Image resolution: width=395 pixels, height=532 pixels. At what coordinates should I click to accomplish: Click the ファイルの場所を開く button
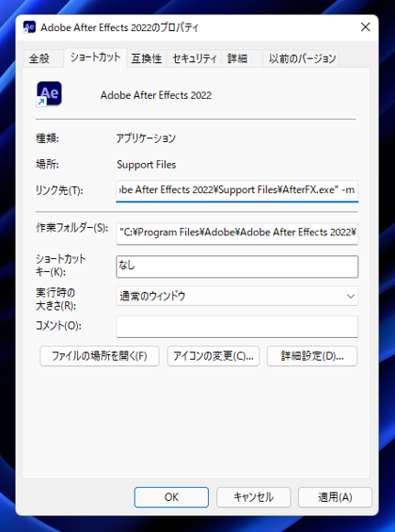pos(100,356)
